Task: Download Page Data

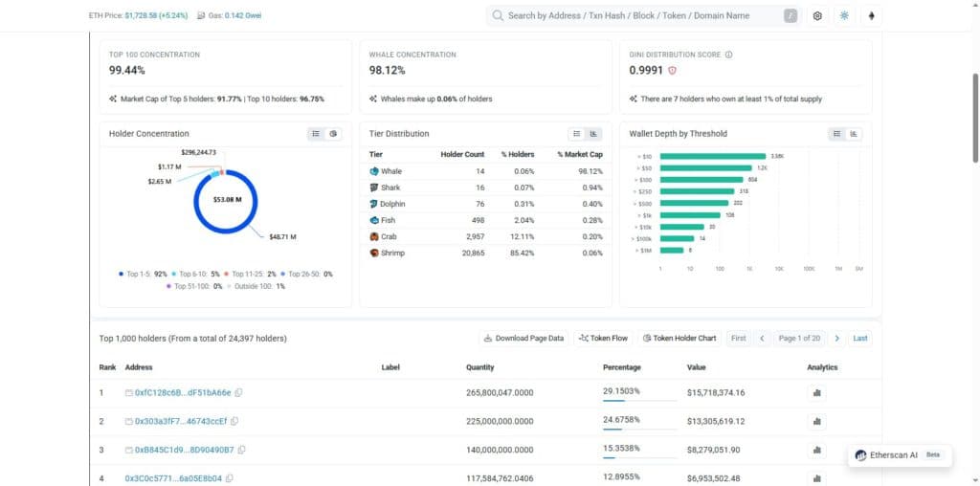Action: (523, 338)
